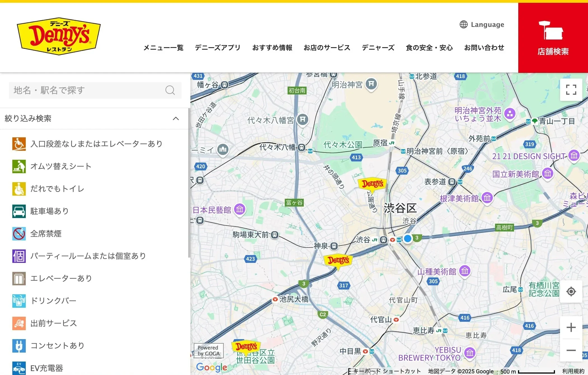Click the fullscreen icon on the map
The image size is (588, 375).
point(571,90)
